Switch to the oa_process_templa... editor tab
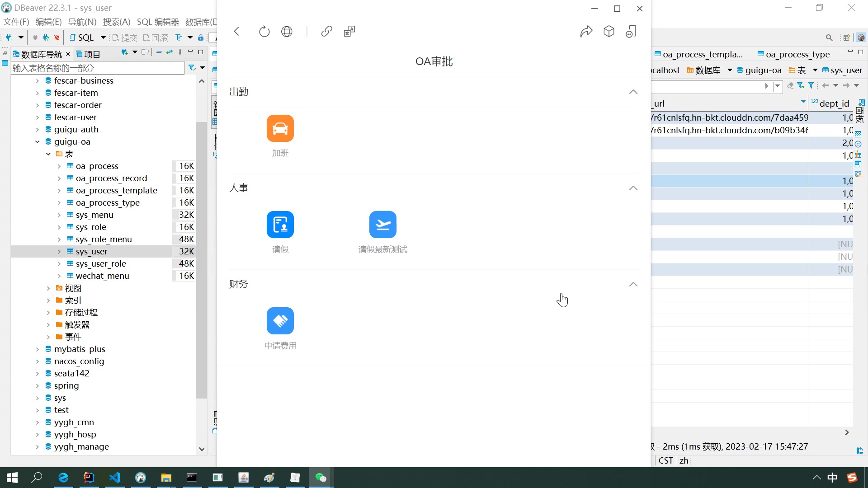 pyautogui.click(x=698, y=54)
